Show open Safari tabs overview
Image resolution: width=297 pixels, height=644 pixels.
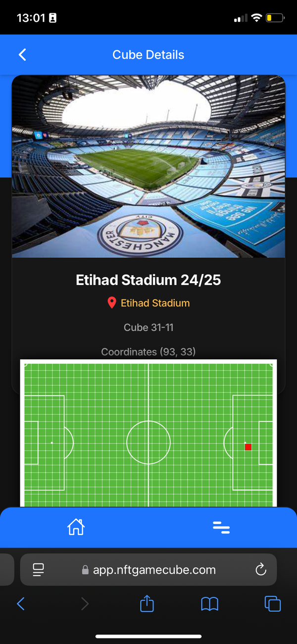click(x=273, y=603)
